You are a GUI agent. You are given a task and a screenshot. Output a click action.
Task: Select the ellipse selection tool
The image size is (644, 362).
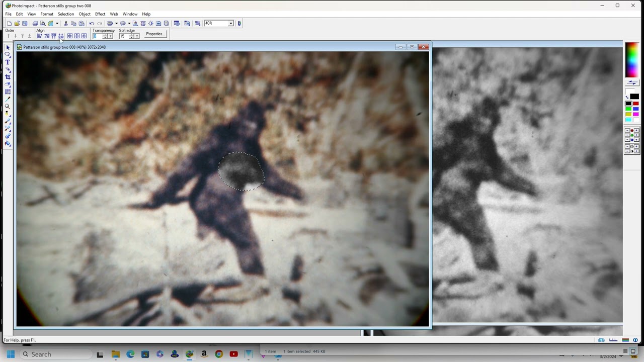(x=8, y=54)
